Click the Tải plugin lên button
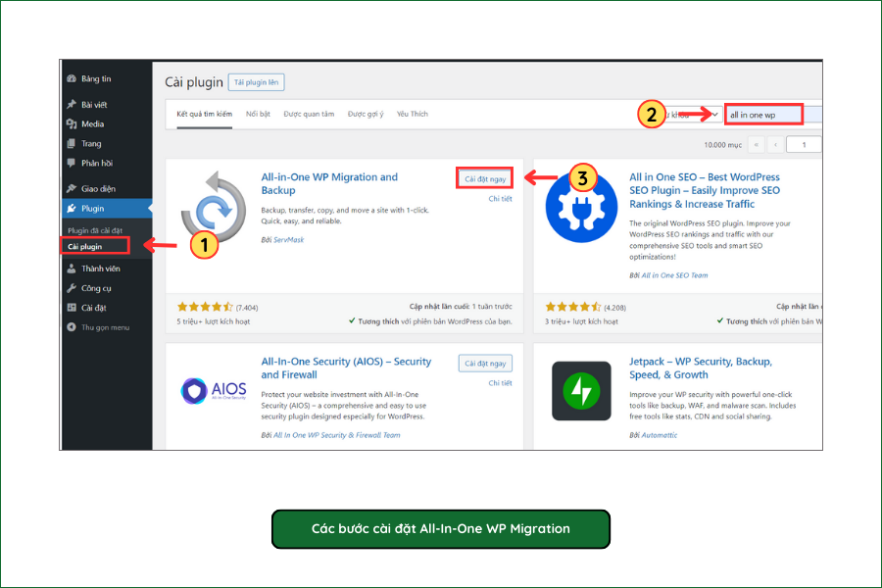 (x=257, y=82)
